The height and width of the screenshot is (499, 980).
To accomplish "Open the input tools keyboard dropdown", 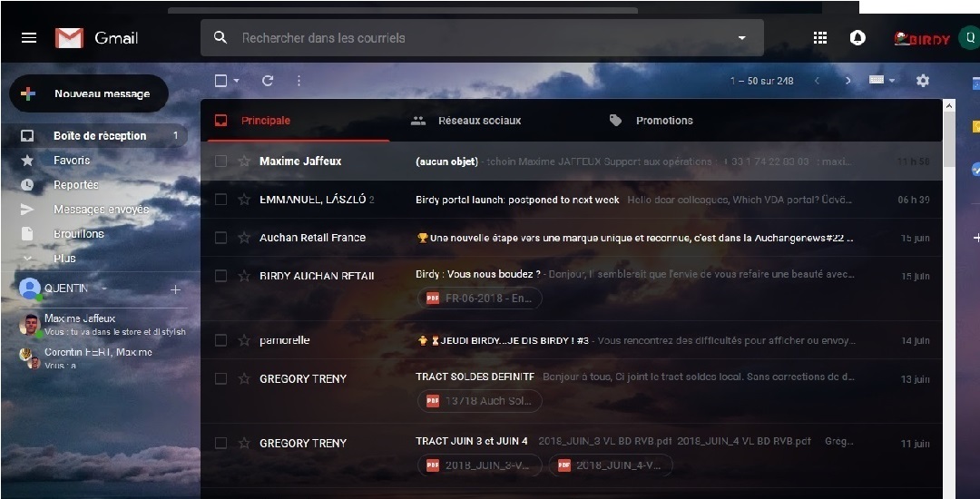I will click(882, 81).
